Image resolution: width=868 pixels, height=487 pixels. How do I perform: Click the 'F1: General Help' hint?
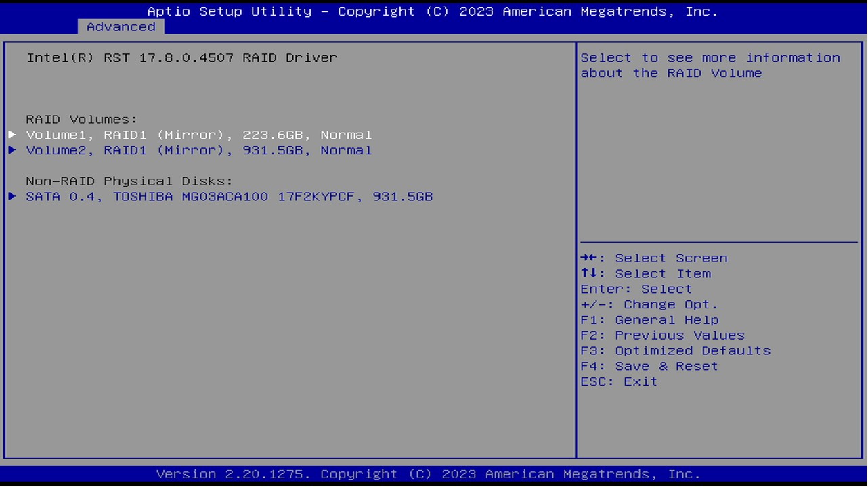(650, 320)
